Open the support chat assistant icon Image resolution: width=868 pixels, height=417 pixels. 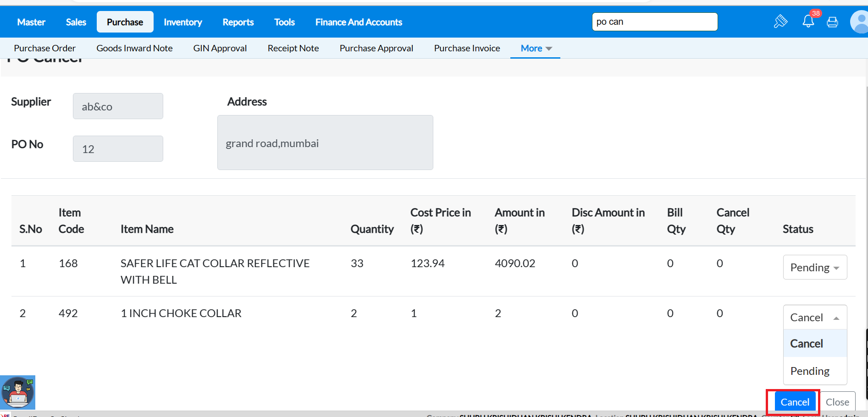(x=18, y=393)
